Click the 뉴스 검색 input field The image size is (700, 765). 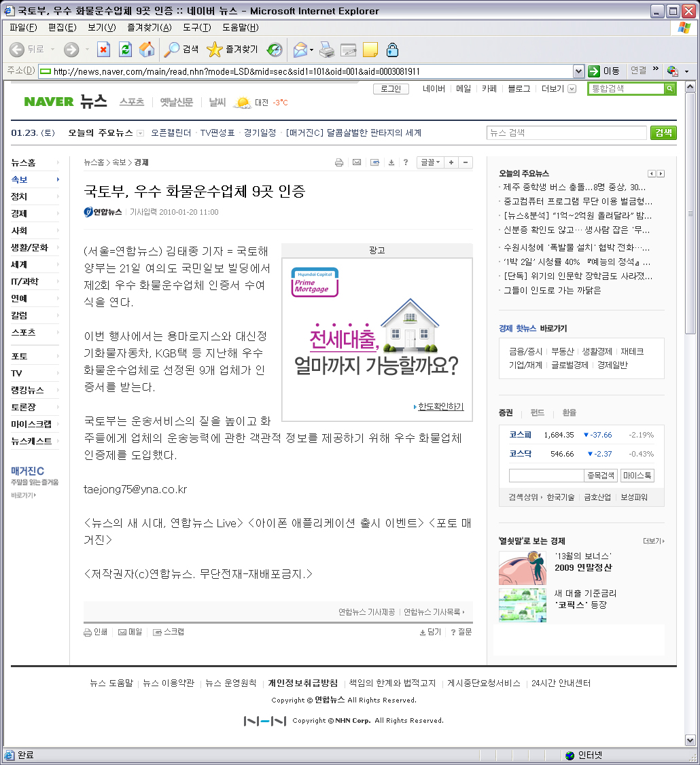[x=566, y=133]
